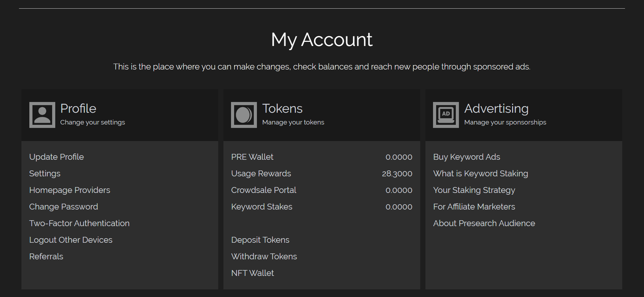Click the page description starting 'This is the place'

point(322,67)
